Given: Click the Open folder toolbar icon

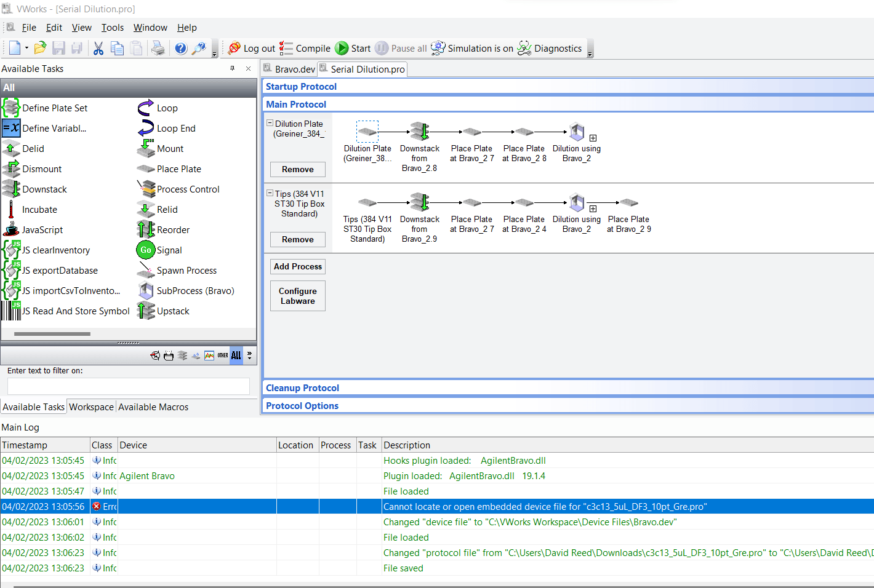Looking at the screenshot, I should [40, 48].
